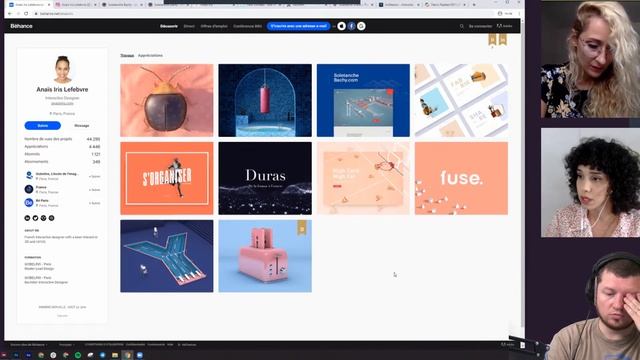The height and width of the screenshot is (360, 640).
Task: Click the Anais Iris Lefebvre profile photo
Action: (62, 69)
